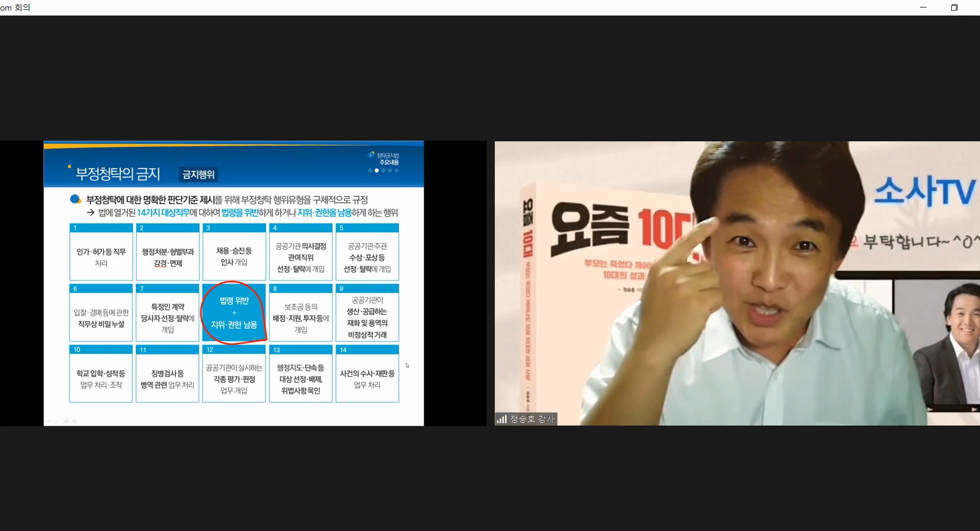
Task: Open the pen tool in slideshow controls
Action: coord(57,421)
